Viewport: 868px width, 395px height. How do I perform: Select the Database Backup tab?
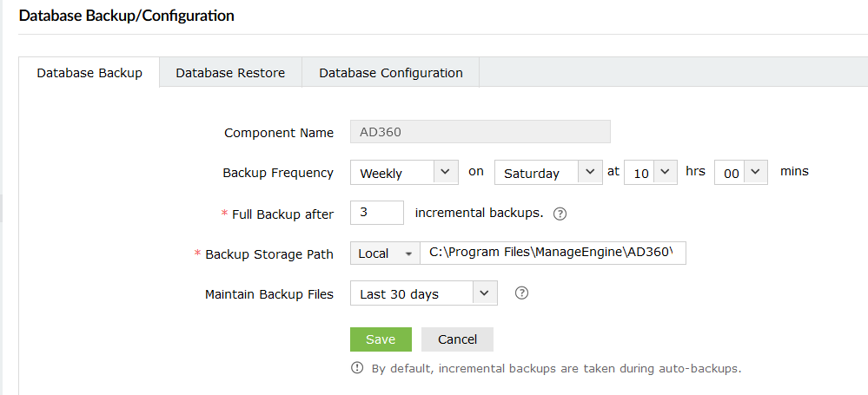pyautogui.click(x=89, y=73)
